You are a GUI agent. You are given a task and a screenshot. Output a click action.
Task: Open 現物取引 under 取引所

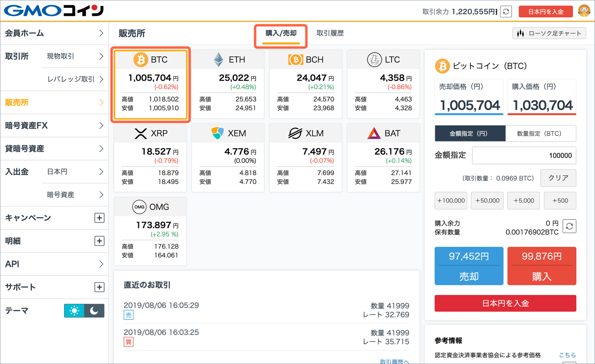pos(75,56)
